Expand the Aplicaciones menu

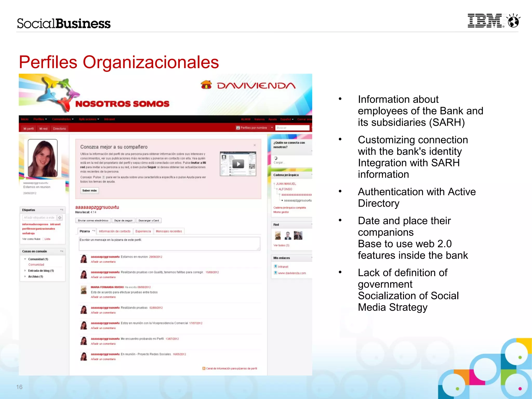(89, 119)
